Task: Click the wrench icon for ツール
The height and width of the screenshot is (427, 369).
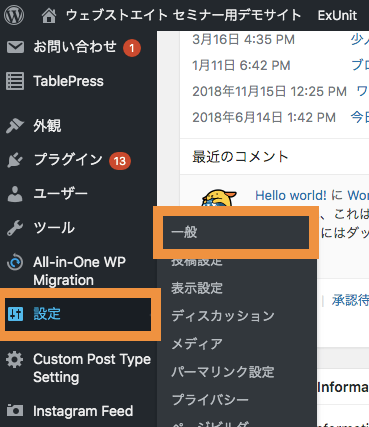Action: (15, 228)
